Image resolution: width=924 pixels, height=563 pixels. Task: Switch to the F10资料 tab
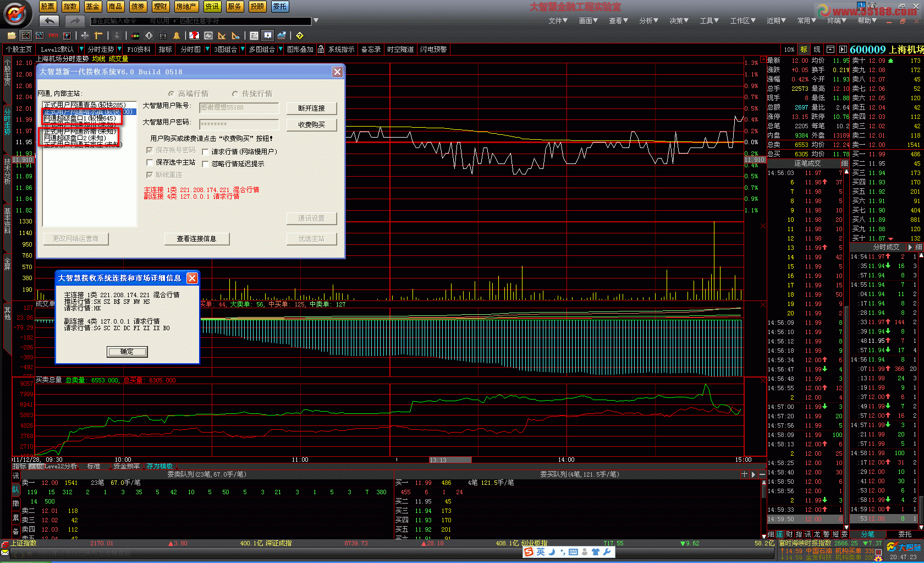click(139, 50)
